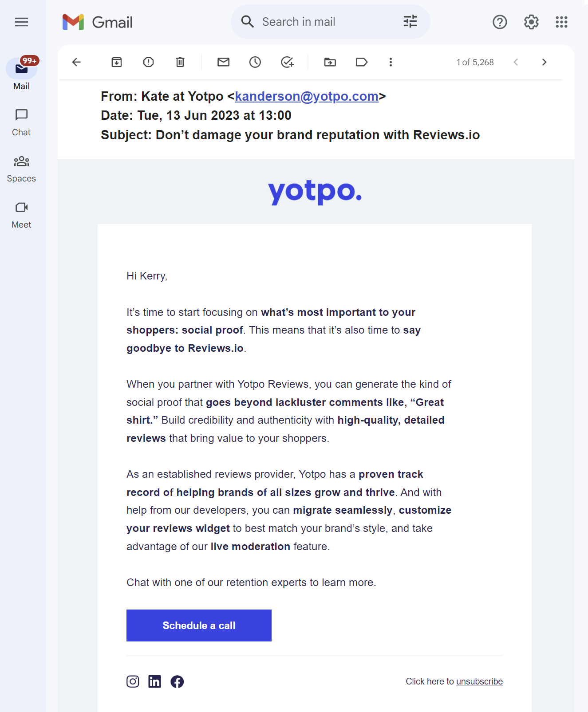Mark email as unread
This screenshot has height=712, width=588.
tap(224, 62)
